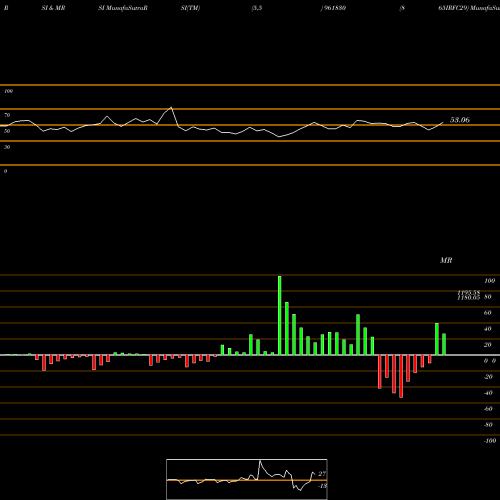
Task: Click the tallest green MR histogram bar
Action: 279,315
